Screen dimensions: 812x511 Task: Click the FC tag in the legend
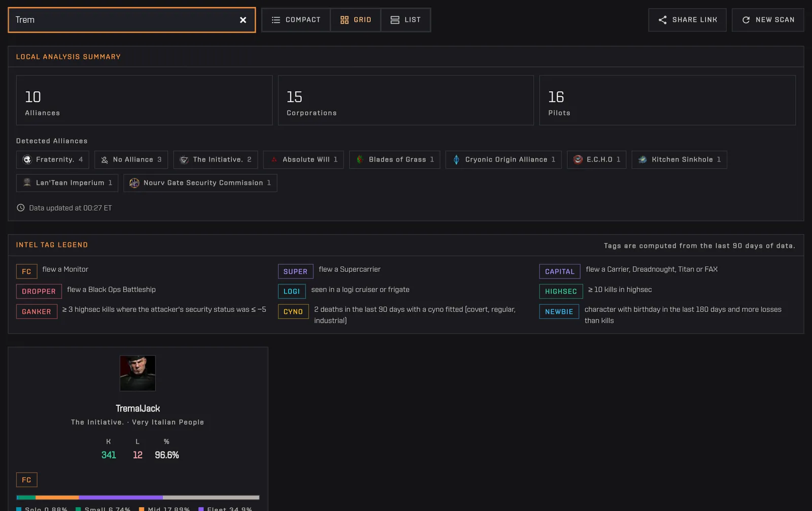27,272
